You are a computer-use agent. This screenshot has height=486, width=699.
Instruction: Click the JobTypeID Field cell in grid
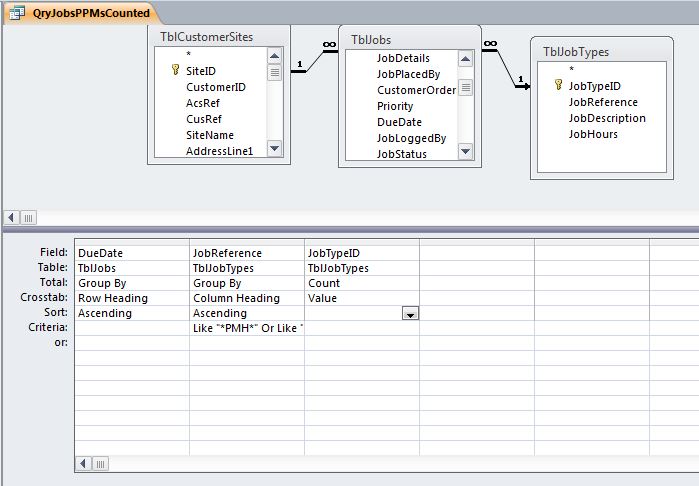[362, 253]
